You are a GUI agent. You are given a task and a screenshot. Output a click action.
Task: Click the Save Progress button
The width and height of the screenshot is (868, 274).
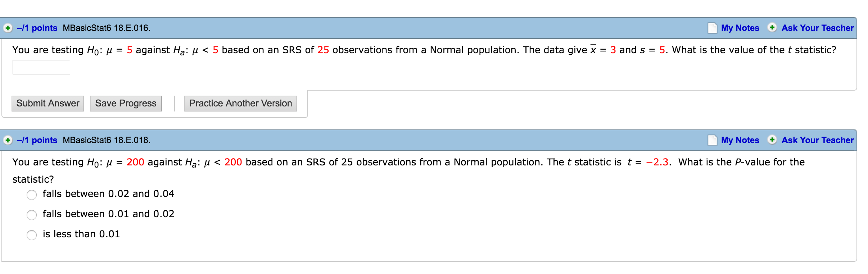pyautogui.click(x=126, y=104)
